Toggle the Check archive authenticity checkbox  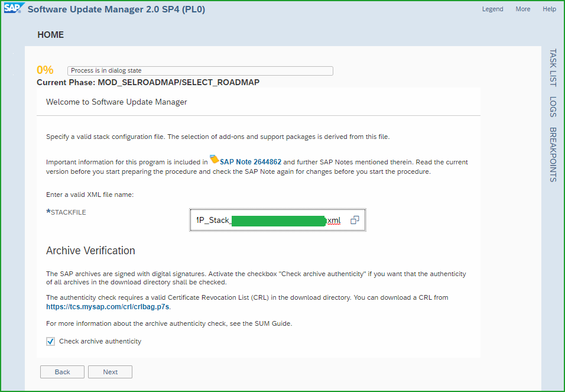point(50,342)
